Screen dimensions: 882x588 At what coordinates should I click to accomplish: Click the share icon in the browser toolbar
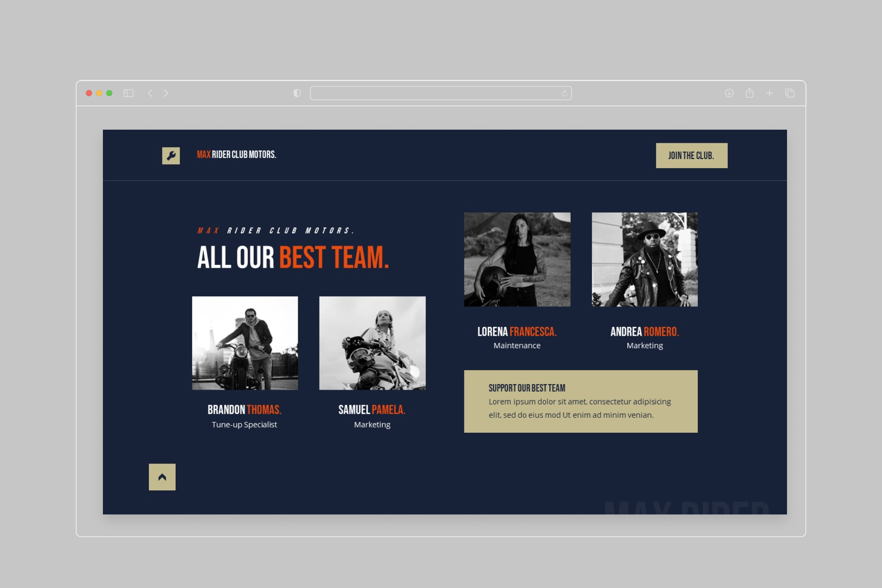pos(750,93)
